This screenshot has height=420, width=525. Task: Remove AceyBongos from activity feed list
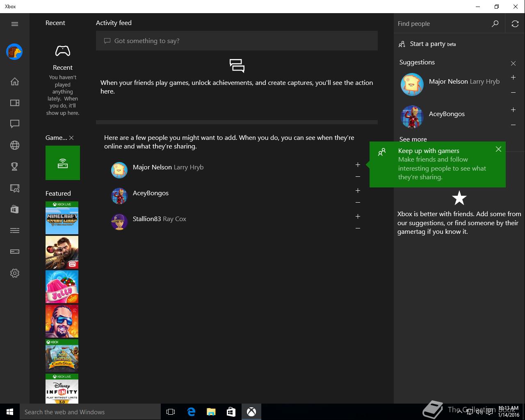point(358,203)
